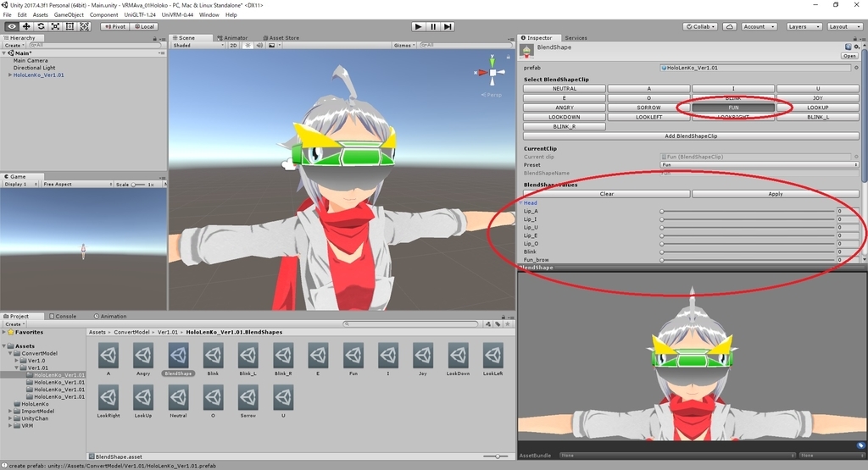Open the Component menu
Viewport: 868px width, 470px height.
(103, 15)
